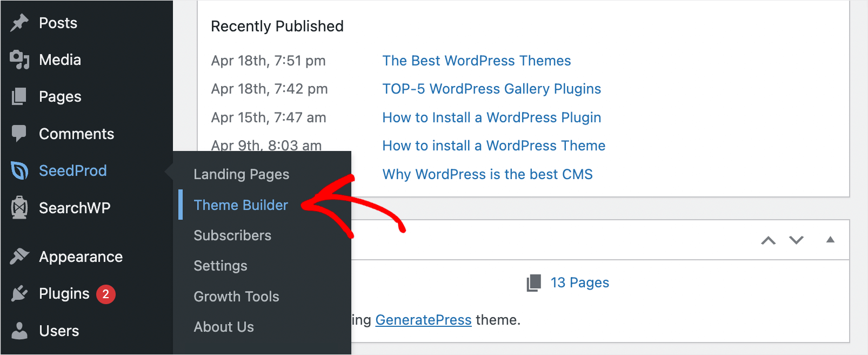Select Growth Tools in SeedProd submenu
This screenshot has height=355, width=868.
click(237, 297)
